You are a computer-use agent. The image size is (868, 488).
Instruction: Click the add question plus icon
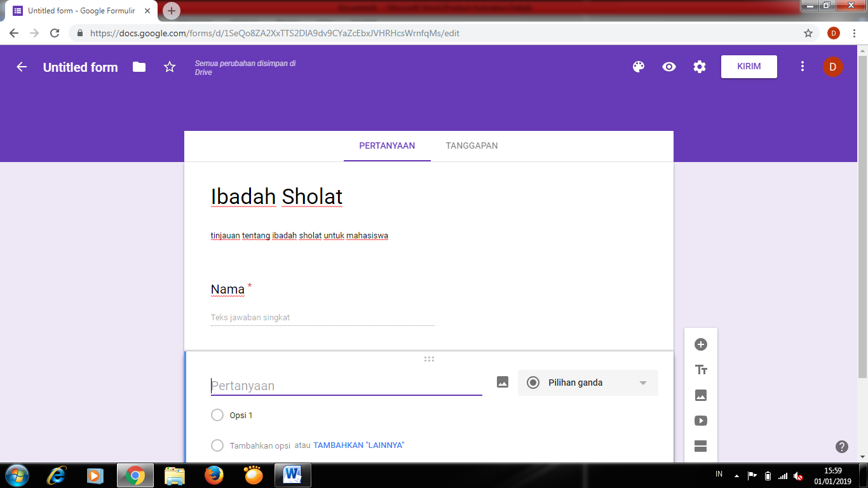pyautogui.click(x=701, y=344)
